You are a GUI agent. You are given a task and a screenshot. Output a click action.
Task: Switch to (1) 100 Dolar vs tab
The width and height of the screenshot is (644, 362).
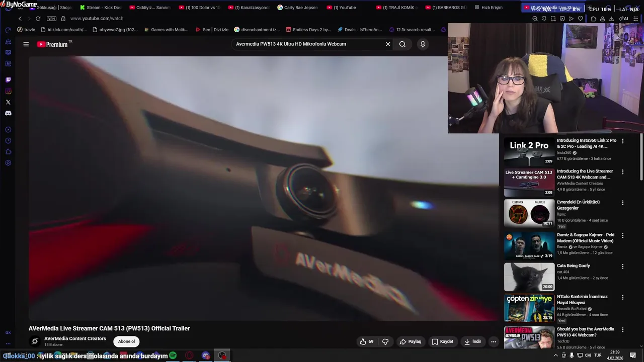coord(198,8)
